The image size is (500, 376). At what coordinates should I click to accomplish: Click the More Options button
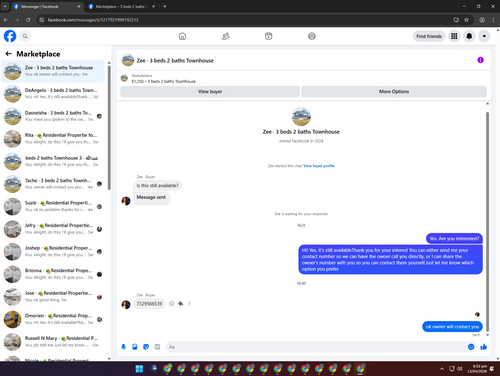point(394,91)
